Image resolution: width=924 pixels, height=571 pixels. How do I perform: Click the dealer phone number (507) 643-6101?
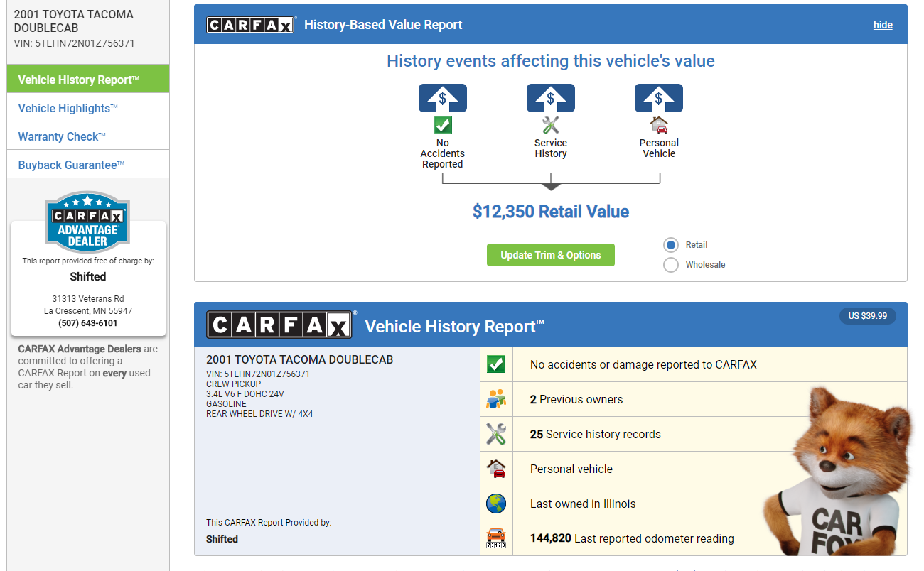click(x=88, y=323)
